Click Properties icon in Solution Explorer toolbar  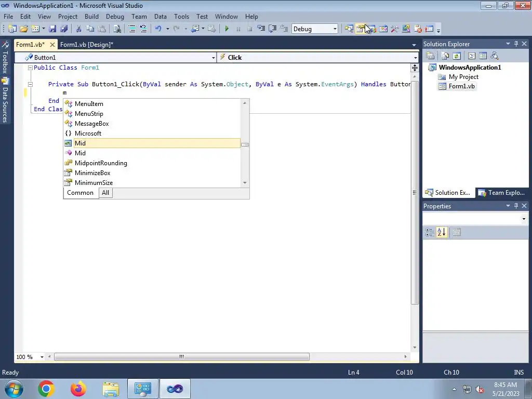tap(430, 56)
